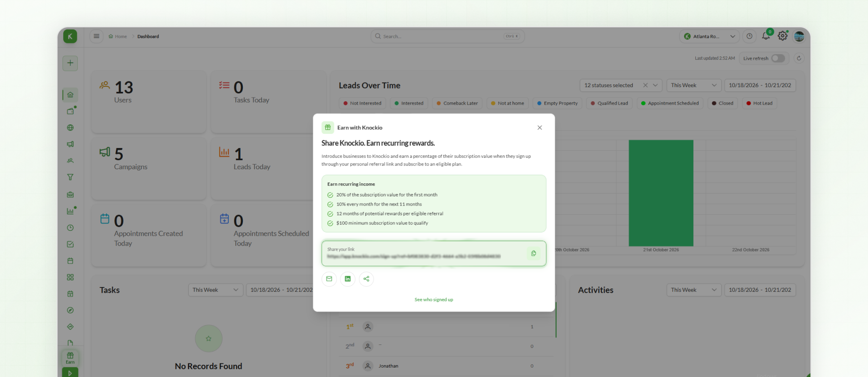
Task: Open the Activities date range picker
Action: (x=760, y=290)
